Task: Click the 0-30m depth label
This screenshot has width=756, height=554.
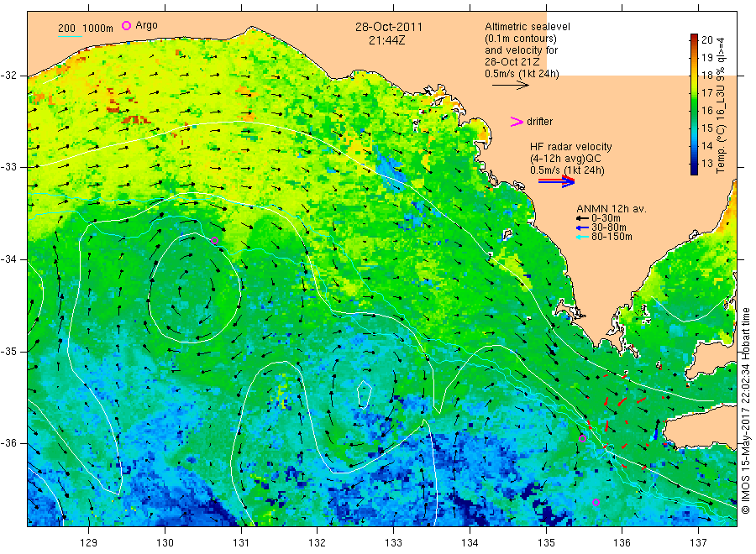Action: [x=606, y=218]
